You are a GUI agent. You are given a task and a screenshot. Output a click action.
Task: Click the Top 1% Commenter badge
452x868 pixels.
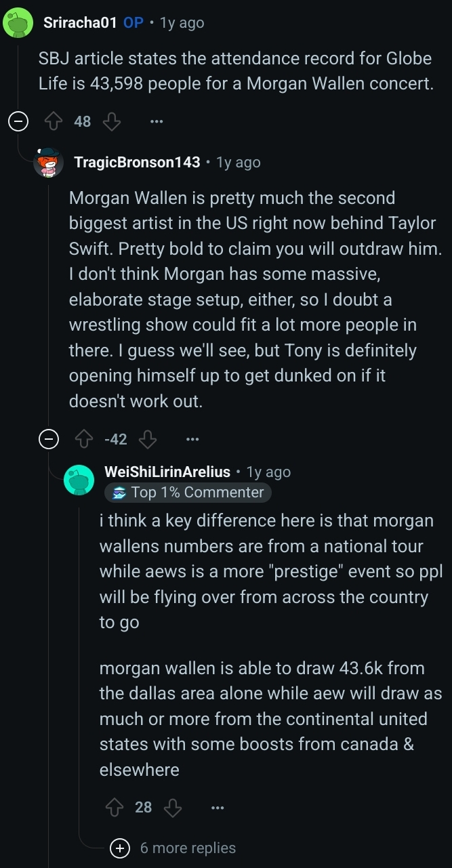click(x=188, y=493)
